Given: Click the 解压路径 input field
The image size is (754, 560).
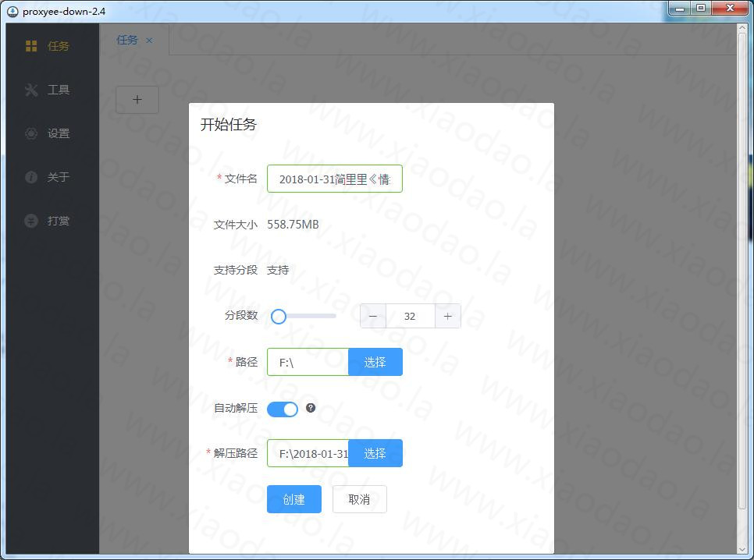Looking at the screenshot, I should [308, 453].
